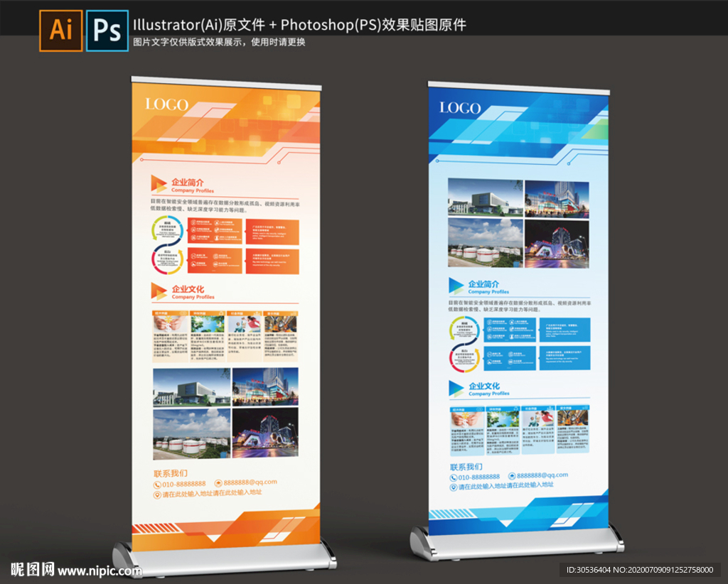Click 联系我们 heading on the orange banner
Screen dimensions: 728x584
171,474
